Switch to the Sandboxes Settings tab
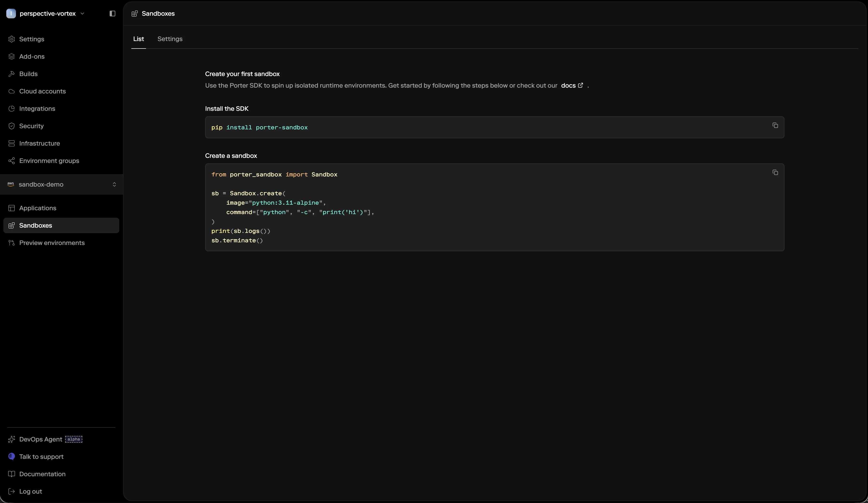 tap(170, 39)
